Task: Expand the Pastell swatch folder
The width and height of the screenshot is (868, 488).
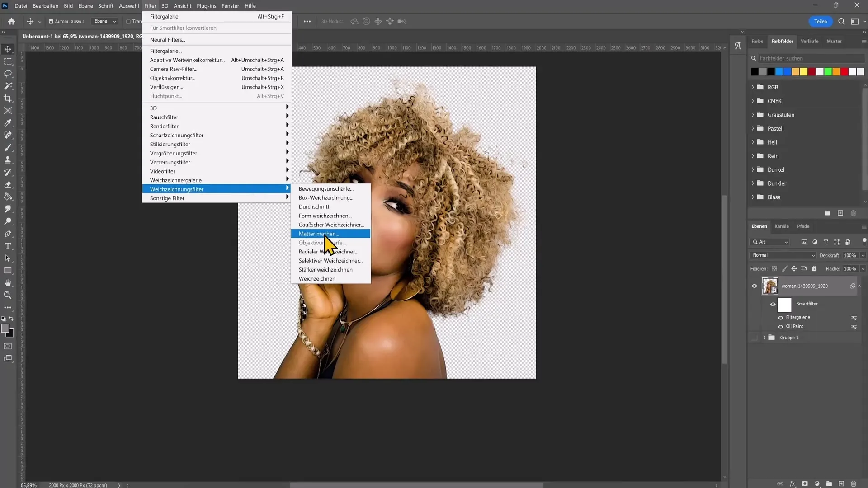Action: [x=753, y=128]
